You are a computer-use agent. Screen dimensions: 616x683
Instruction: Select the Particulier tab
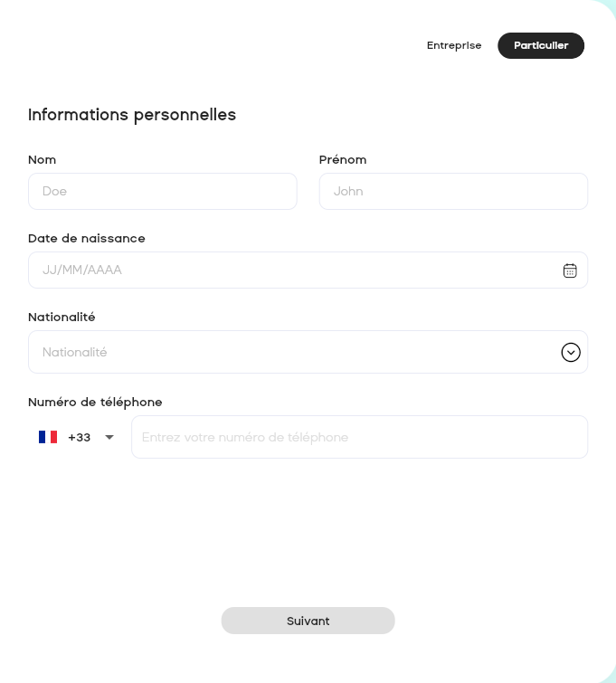541,45
